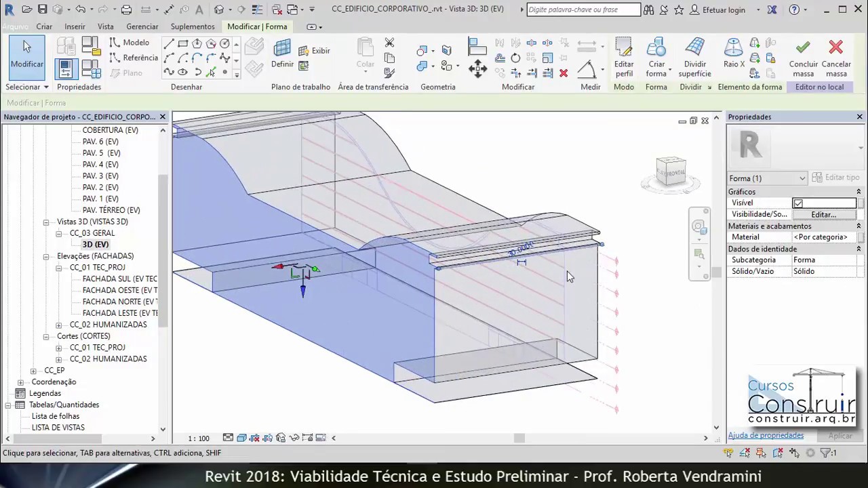
Task: Click Efetuar login button
Action: (x=717, y=9)
